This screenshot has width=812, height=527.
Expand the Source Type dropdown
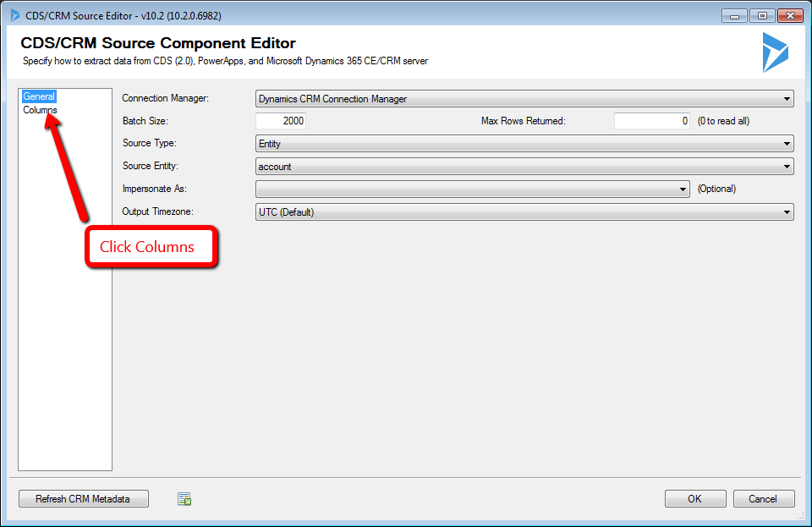click(x=524, y=144)
